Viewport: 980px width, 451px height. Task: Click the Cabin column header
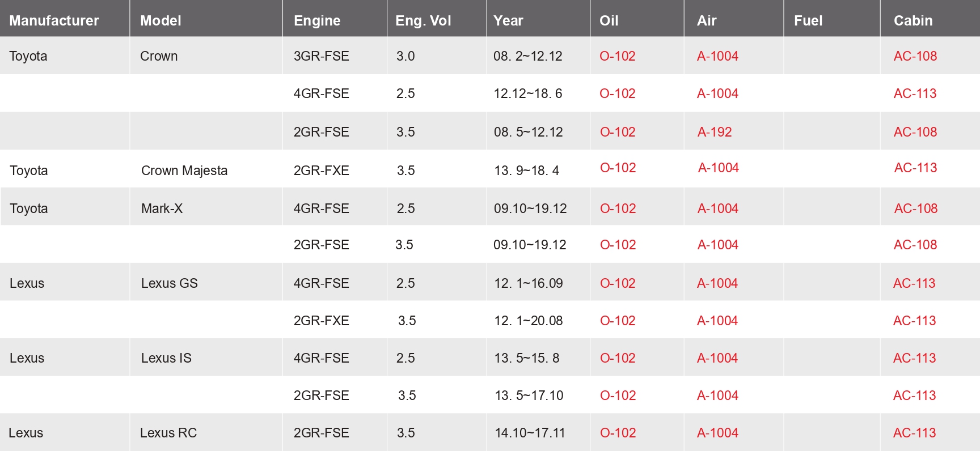[x=913, y=20]
